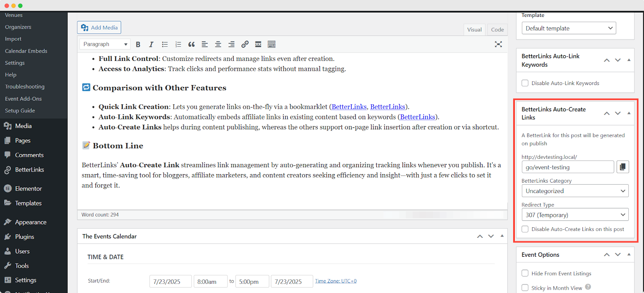Image resolution: width=644 pixels, height=293 pixels.
Task: Click the event end date field
Action: [292, 281]
